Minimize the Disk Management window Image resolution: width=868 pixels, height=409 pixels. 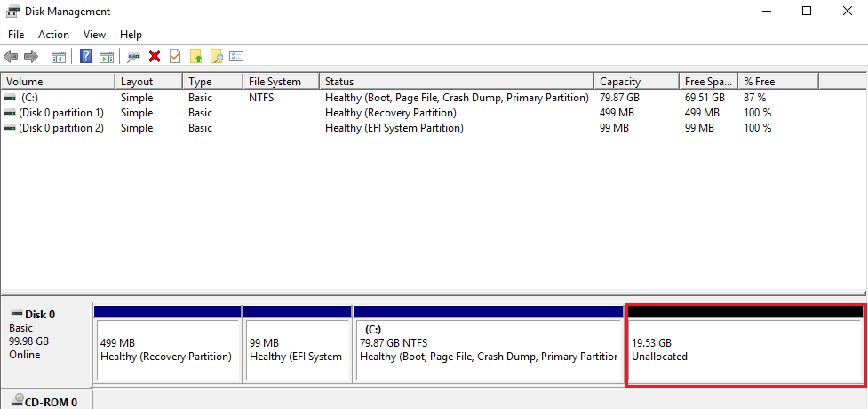(767, 11)
